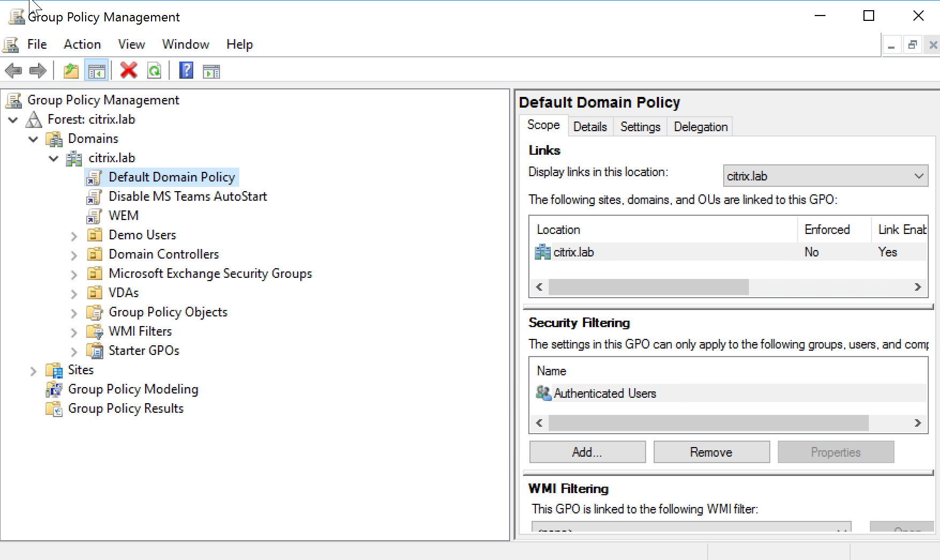The height and width of the screenshot is (560, 940).
Task: Collapse the Forest: citrix.lab tree node
Action: pos(13,119)
